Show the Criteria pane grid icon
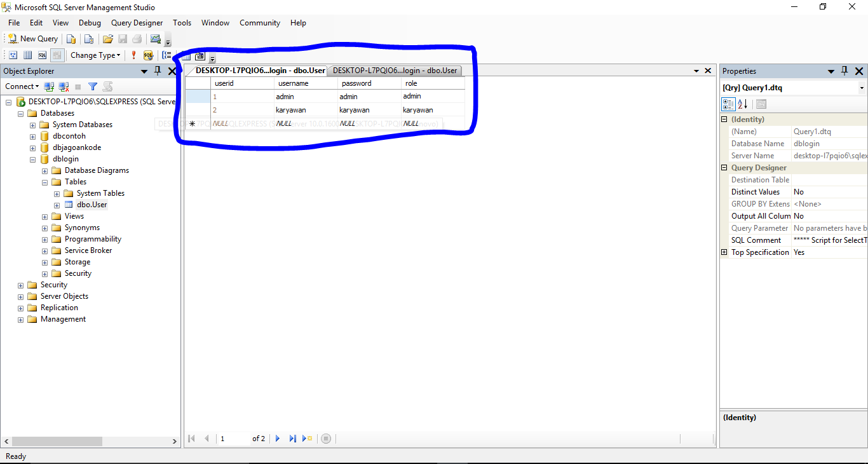 click(27, 55)
